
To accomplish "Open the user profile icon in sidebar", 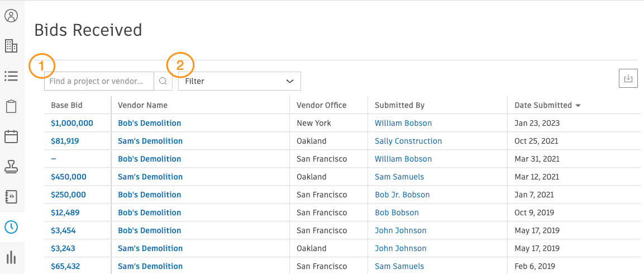I will [11, 16].
